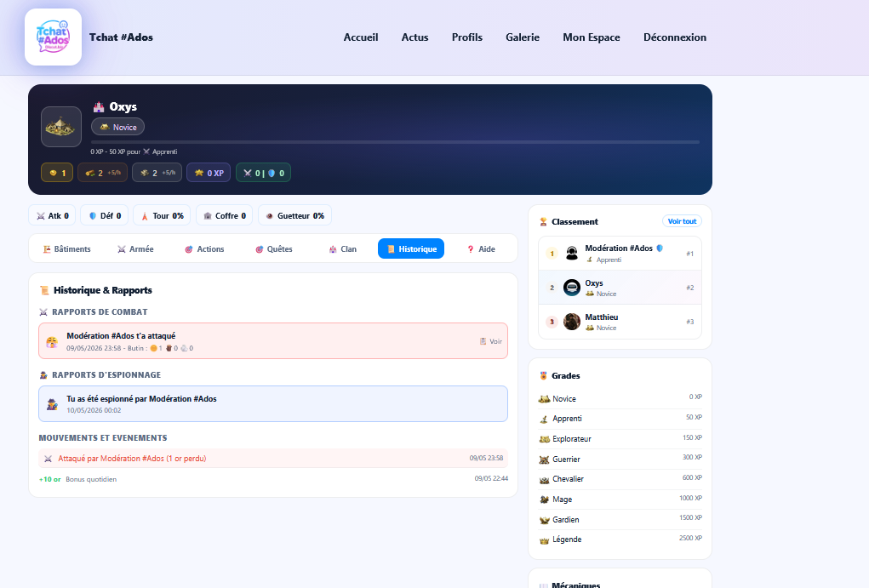
Task: Click the village avatar thumbnail for Oxys
Action: (x=61, y=127)
